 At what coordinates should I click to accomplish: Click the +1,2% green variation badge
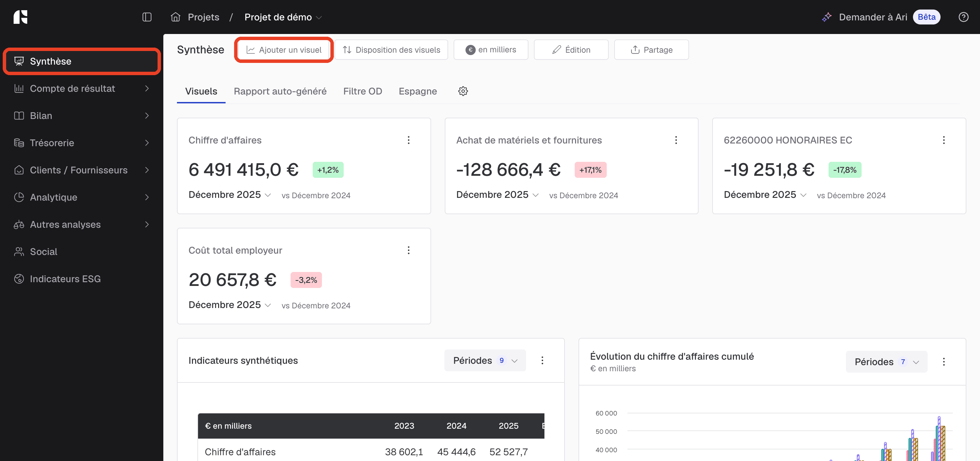pos(328,170)
